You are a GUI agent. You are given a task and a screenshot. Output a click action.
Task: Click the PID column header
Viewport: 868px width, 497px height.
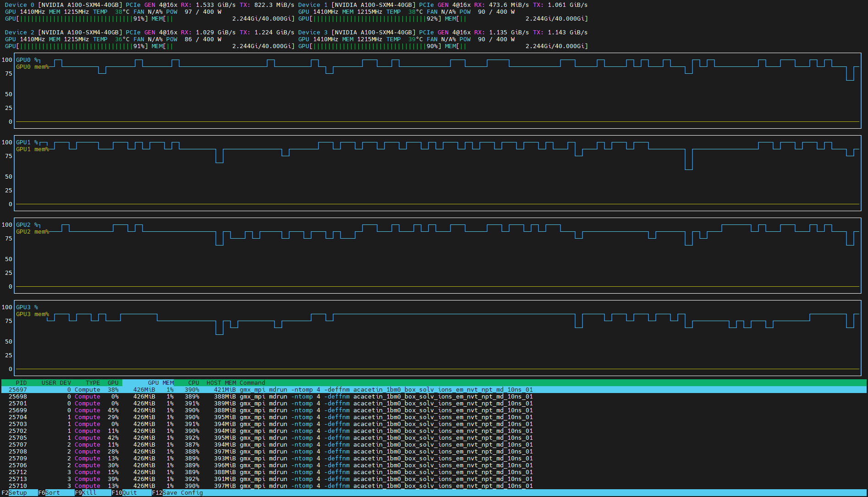pos(21,382)
